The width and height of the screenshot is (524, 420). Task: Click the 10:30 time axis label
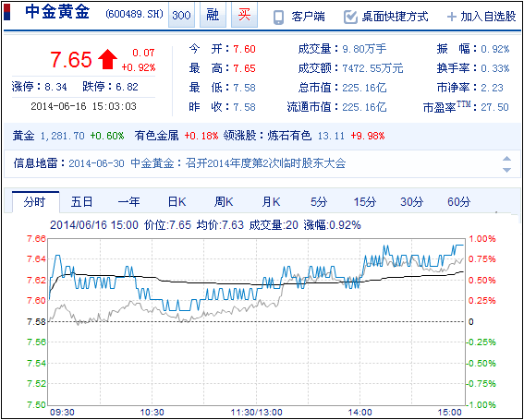coord(152,412)
